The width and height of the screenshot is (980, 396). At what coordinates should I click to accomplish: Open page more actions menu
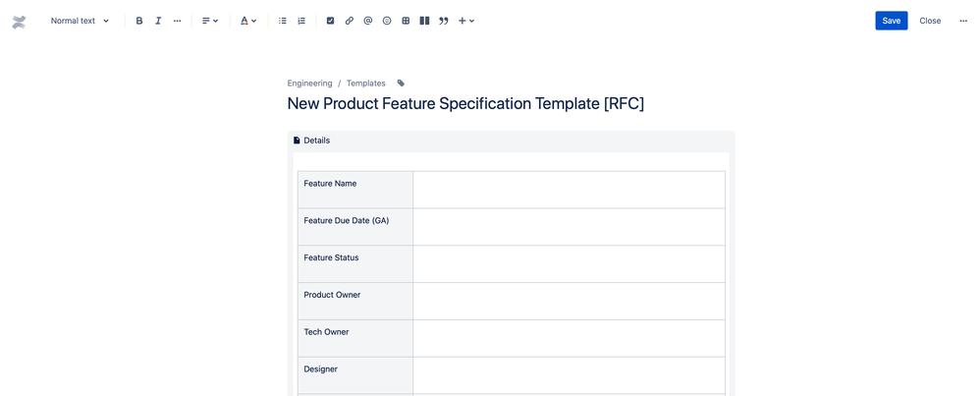[963, 21]
